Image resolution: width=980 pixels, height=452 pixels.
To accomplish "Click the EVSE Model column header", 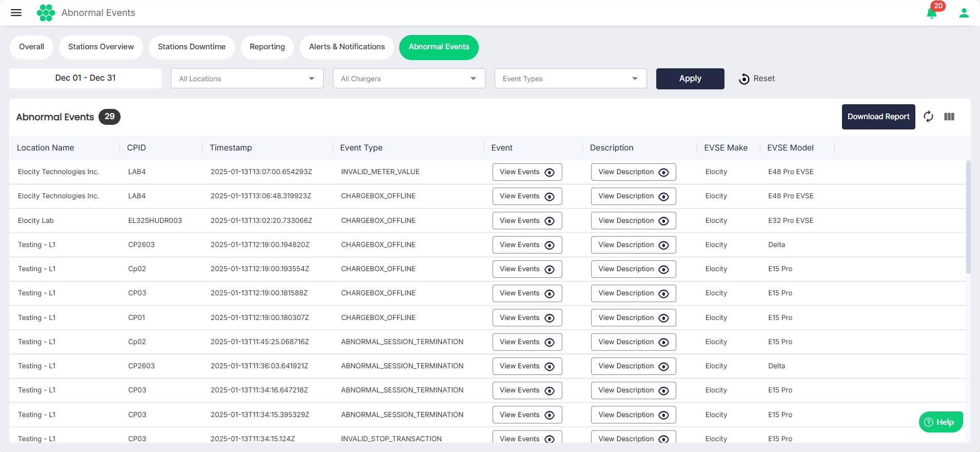I will [790, 148].
